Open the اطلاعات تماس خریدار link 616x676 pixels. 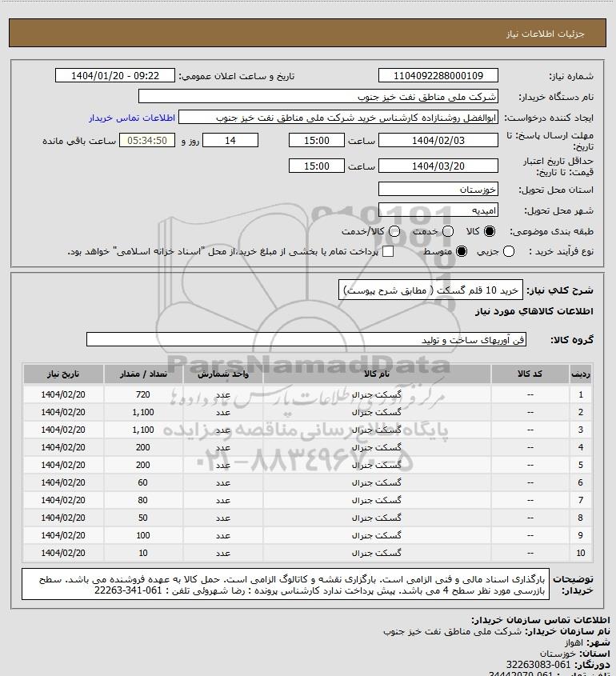click(132, 118)
